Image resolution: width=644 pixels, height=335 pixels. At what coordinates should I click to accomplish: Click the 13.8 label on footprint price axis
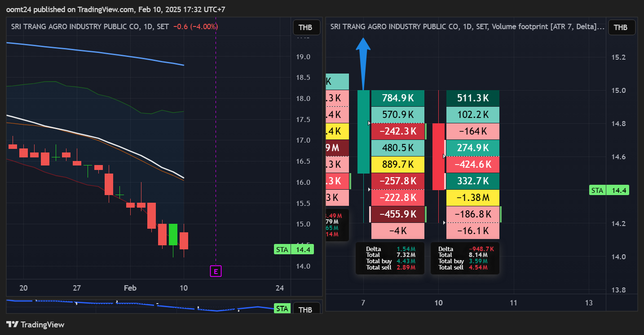click(618, 290)
